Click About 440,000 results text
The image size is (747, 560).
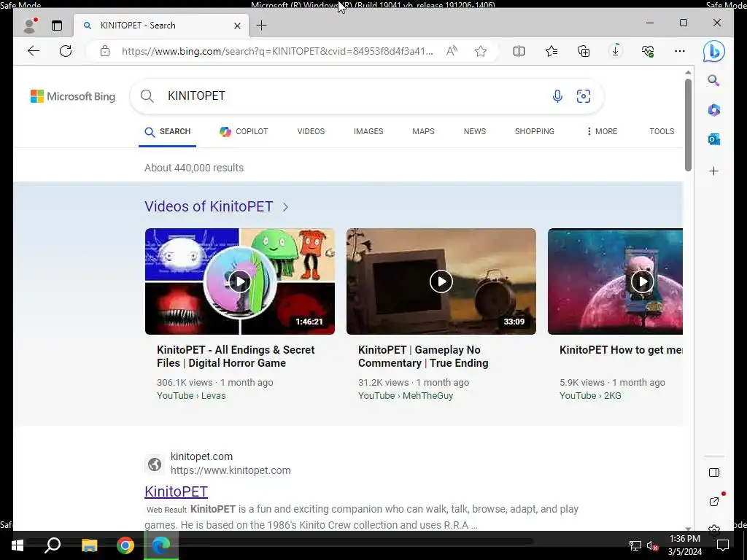point(194,168)
